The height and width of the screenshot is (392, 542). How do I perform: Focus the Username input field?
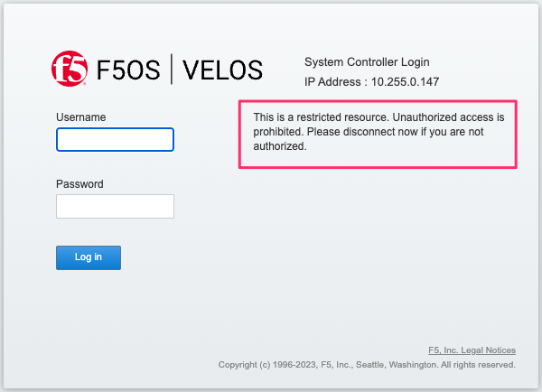(115, 140)
